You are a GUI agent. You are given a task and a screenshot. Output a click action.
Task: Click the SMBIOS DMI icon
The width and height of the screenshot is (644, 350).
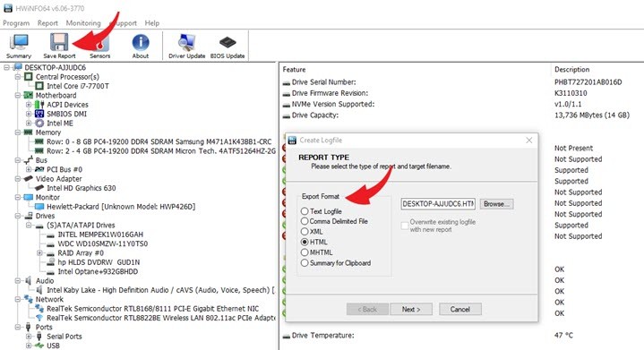click(39, 114)
